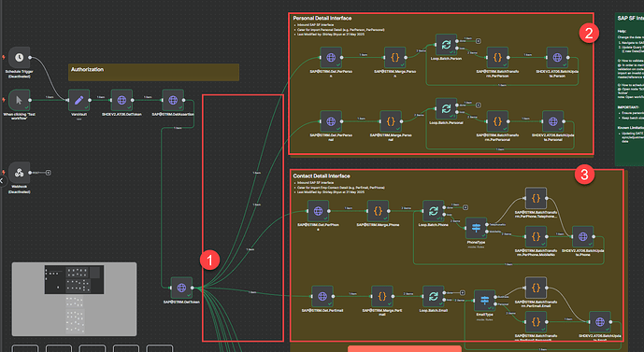Screen dimensions: 644x352
Task: Select the Loop.Batch.Person loop node
Action: click(446, 45)
